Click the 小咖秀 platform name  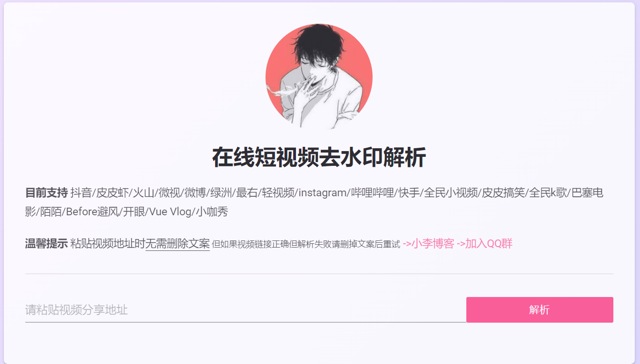(x=212, y=212)
